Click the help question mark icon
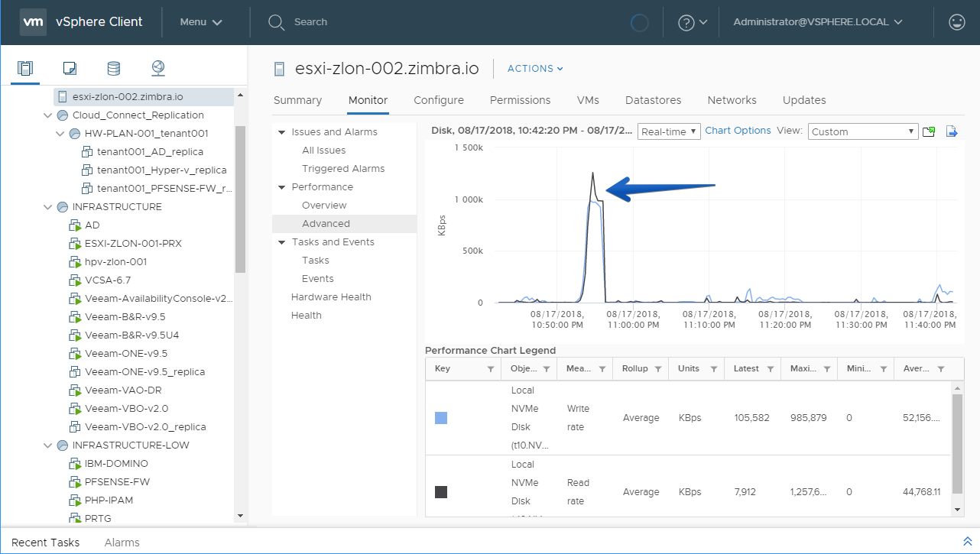The height and width of the screenshot is (554, 980). (x=686, y=22)
